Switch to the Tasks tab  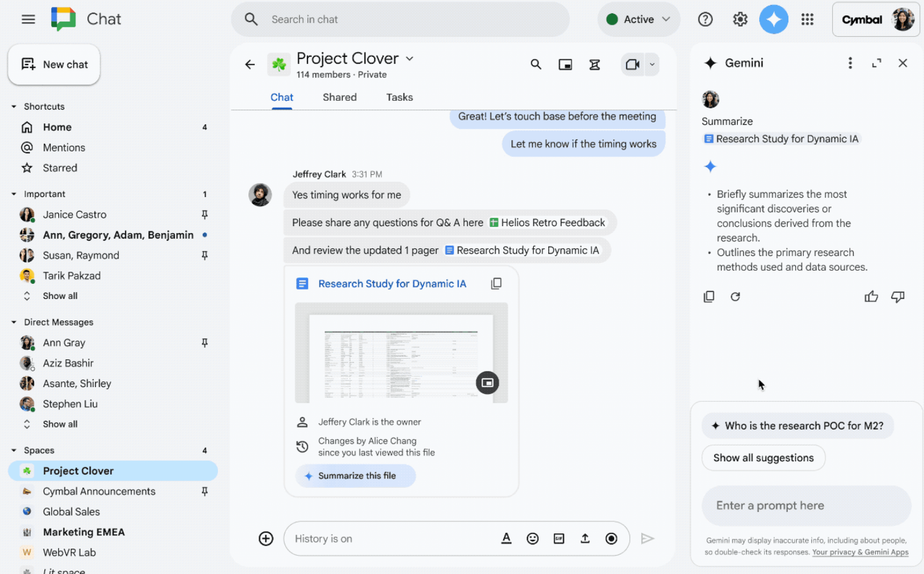[x=399, y=97]
